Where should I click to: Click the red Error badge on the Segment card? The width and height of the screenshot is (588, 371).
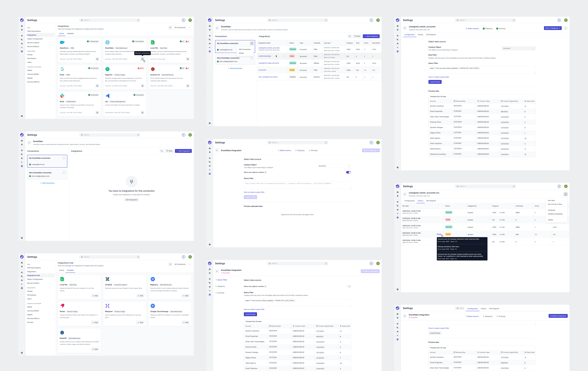point(141,68)
